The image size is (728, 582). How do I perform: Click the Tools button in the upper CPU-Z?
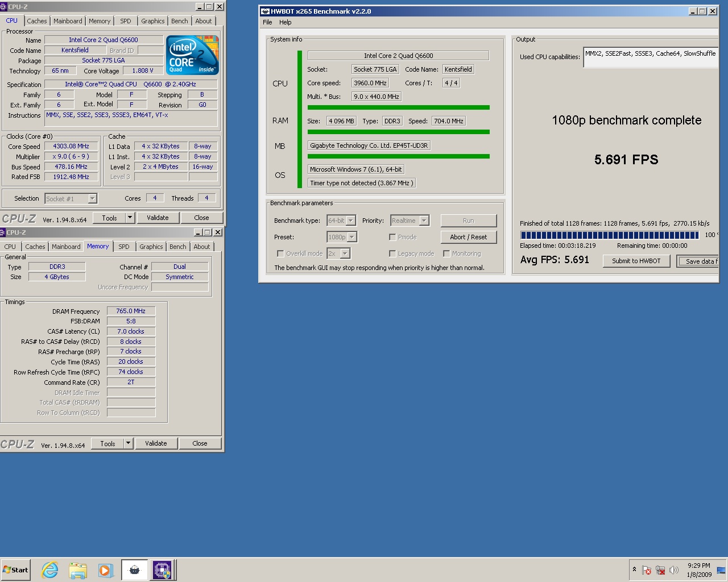(x=109, y=218)
